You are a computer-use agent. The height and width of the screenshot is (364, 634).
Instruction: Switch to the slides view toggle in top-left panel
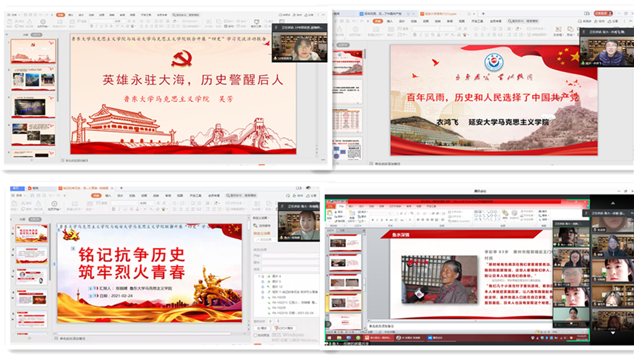tap(37, 35)
